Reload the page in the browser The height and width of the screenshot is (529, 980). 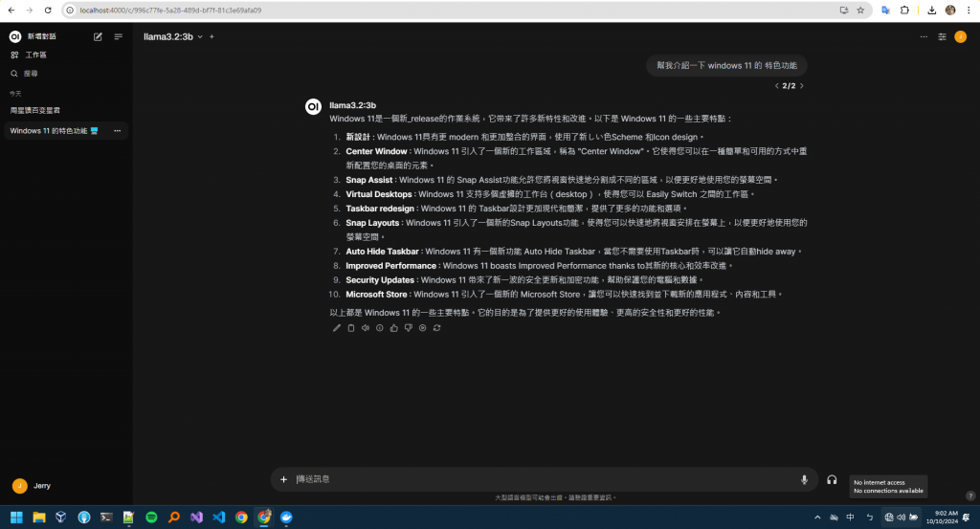click(x=48, y=10)
